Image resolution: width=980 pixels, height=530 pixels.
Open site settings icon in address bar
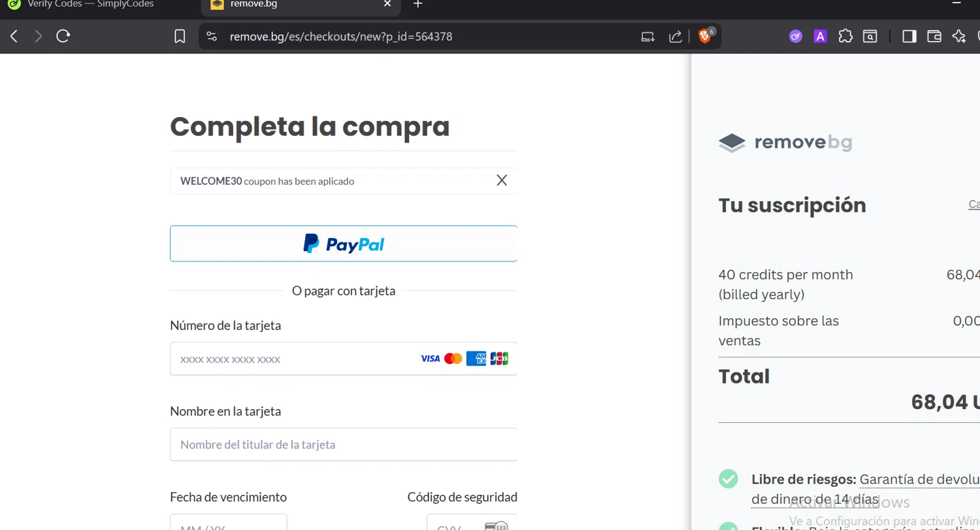click(212, 37)
